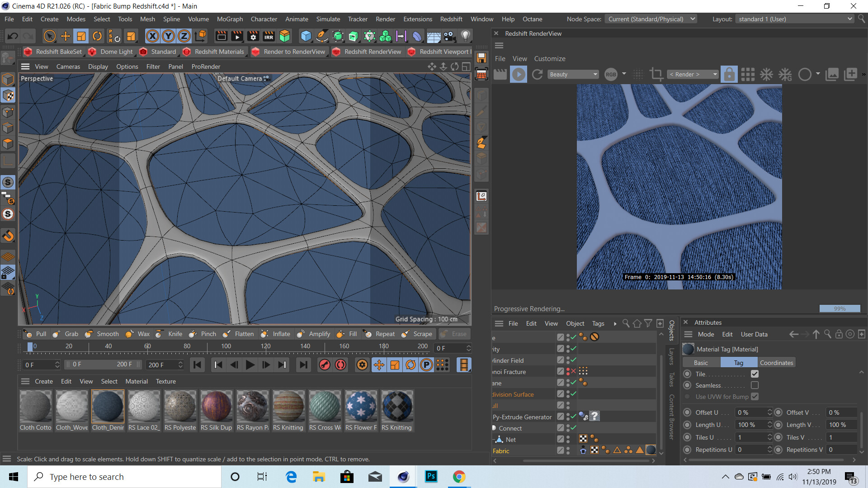Click the Record Active Objects keyframe button
Screen dimensions: 868x488
click(324, 365)
